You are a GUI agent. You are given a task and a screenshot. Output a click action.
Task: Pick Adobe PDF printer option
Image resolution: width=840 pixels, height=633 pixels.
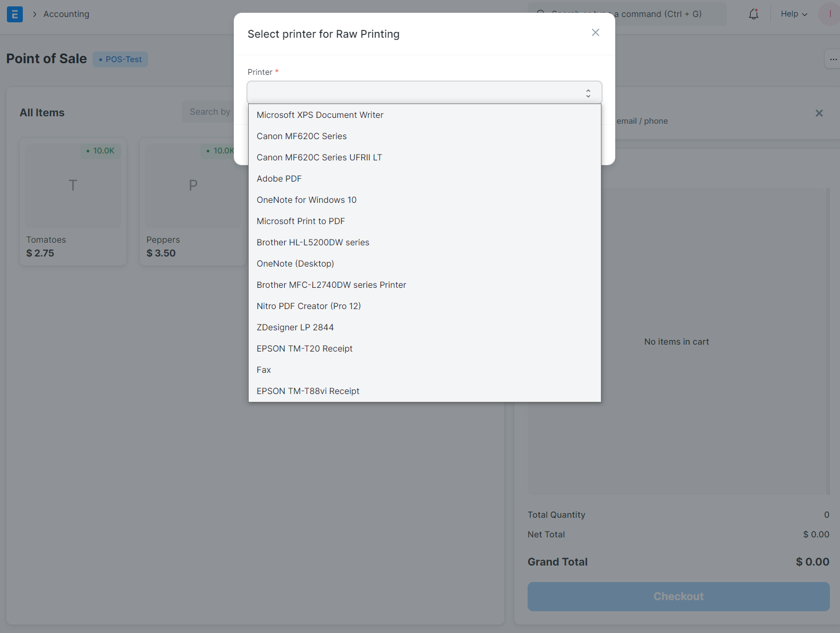coord(425,178)
